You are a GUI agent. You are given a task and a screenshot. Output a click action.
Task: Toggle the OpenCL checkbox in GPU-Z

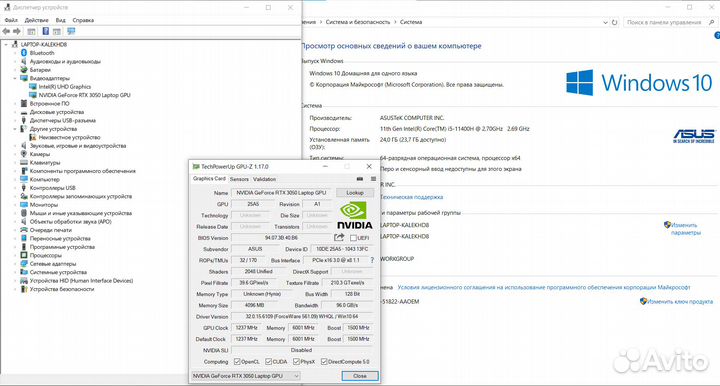(x=237, y=362)
